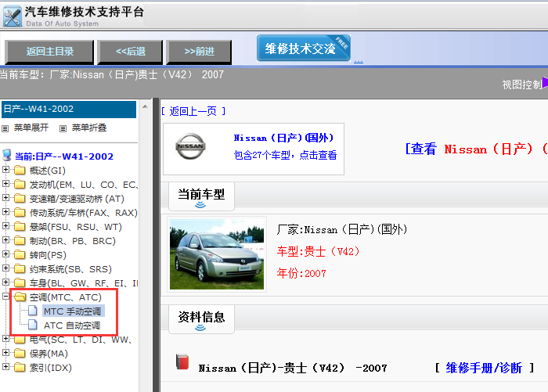Click the folder icon for 发动机(EM、LU、CO、EC
Screen dimensions: 548x392
(x=20, y=184)
